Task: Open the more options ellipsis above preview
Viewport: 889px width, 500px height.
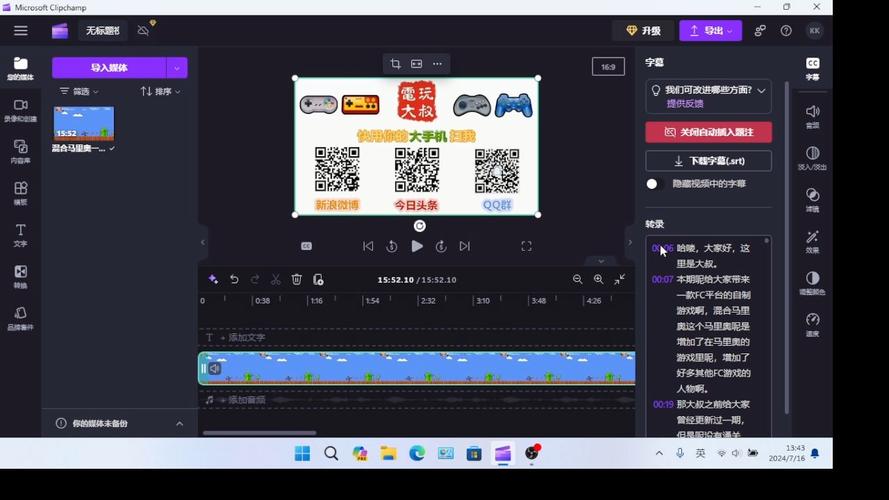Action: (x=437, y=64)
